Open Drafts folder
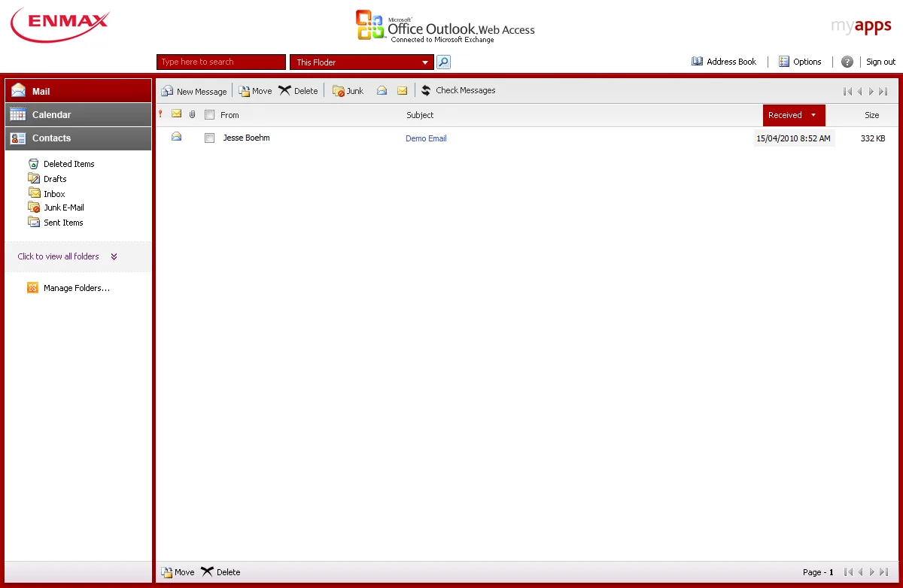903x588 pixels. point(47,179)
